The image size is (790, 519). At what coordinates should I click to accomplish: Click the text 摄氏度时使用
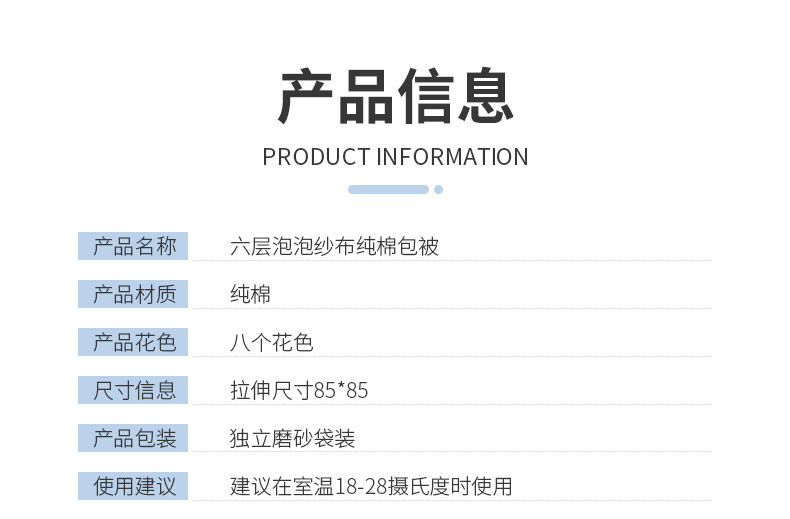(x=453, y=486)
